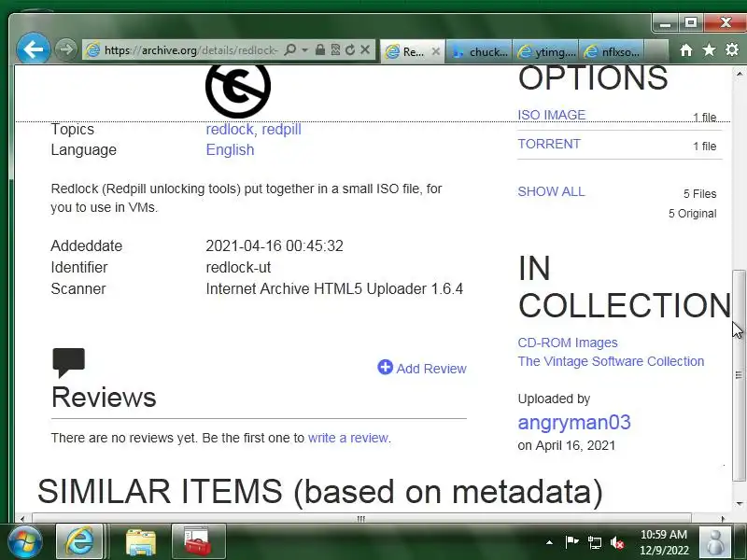Open a new blank tab button

point(656,51)
